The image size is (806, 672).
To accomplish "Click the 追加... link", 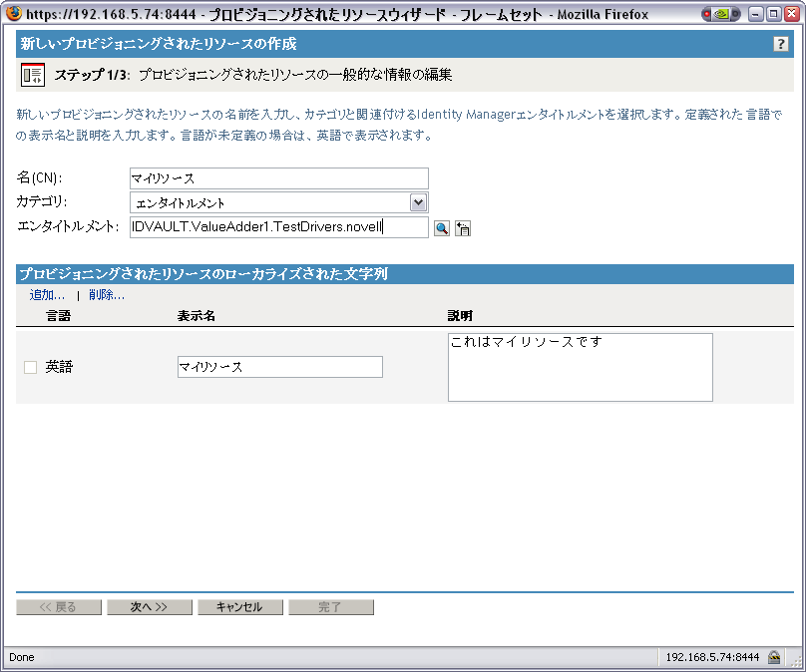I will point(47,295).
